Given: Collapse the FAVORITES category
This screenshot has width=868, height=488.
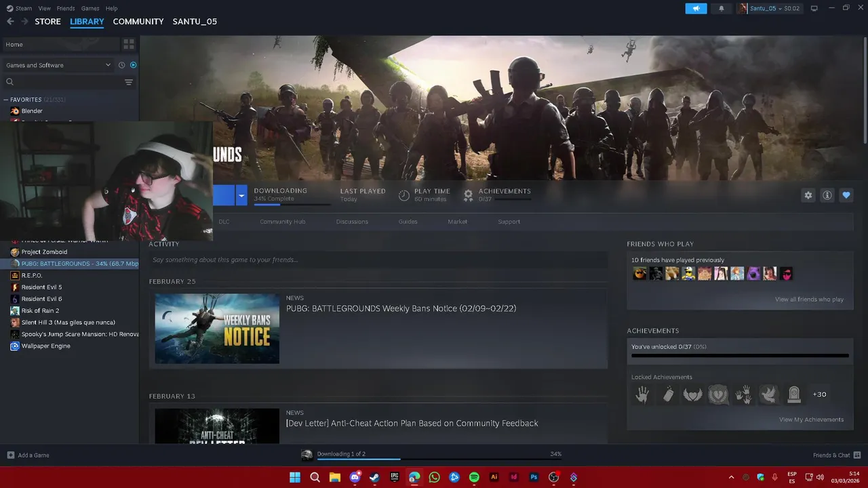Looking at the screenshot, I should coord(6,100).
